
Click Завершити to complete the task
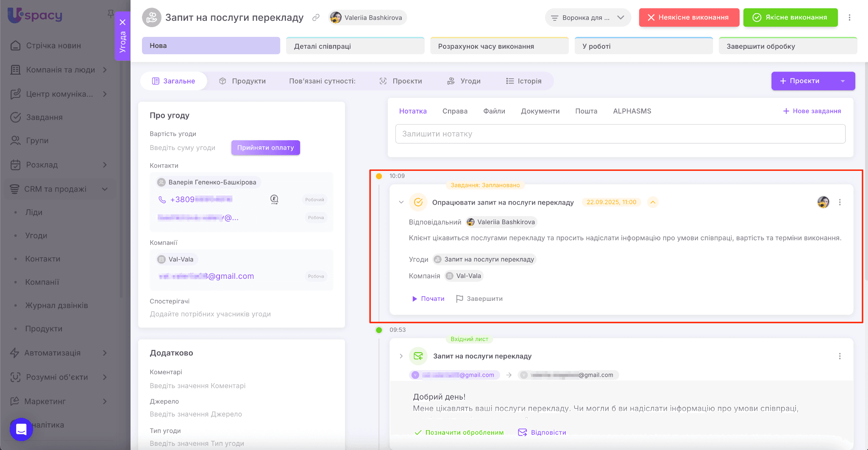pyautogui.click(x=479, y=299)
